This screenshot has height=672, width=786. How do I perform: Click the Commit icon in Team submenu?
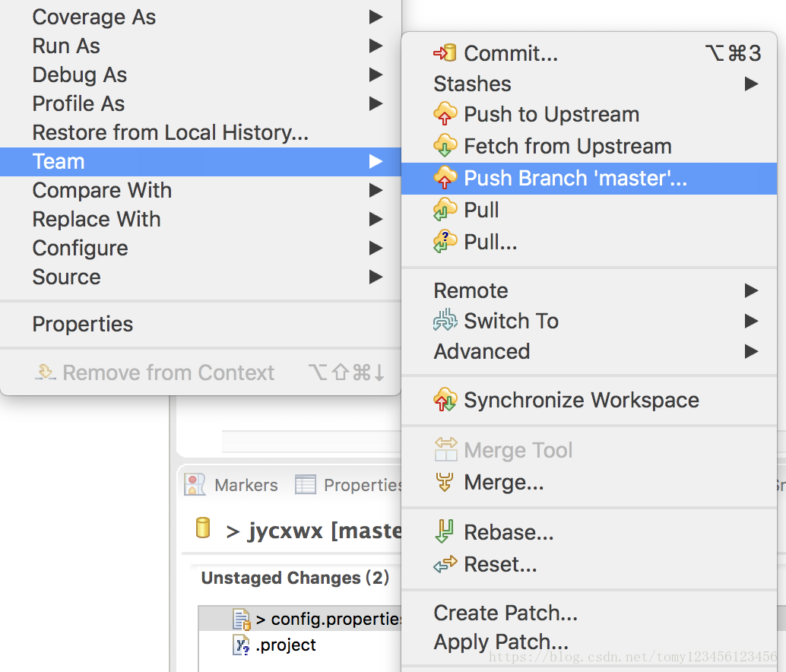[445, 53]
